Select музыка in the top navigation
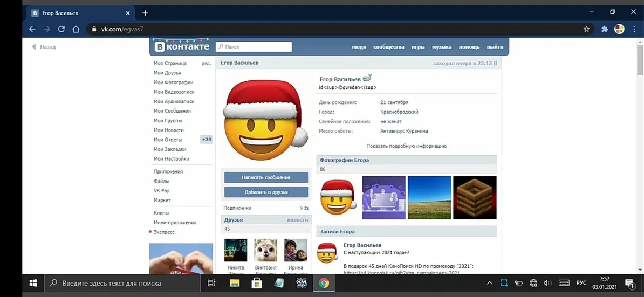Screen dimensions: 644x297 [441, 47]
